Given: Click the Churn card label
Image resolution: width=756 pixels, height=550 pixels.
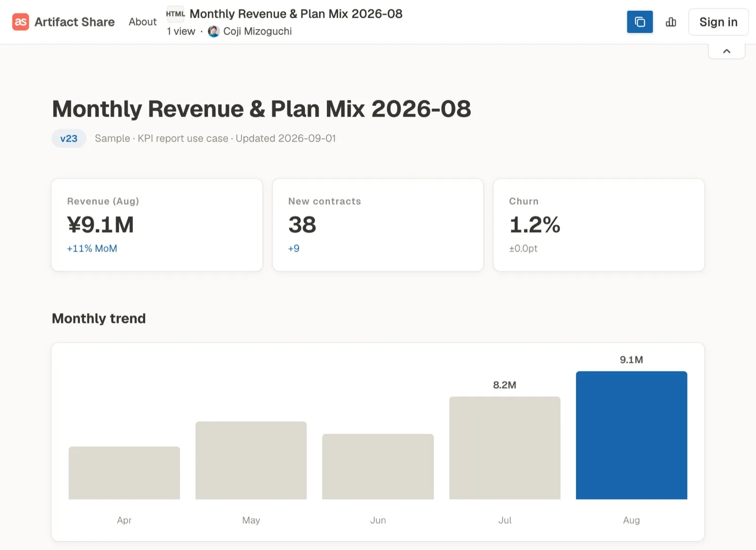Looking at the screenshot, I should point(524,201).
